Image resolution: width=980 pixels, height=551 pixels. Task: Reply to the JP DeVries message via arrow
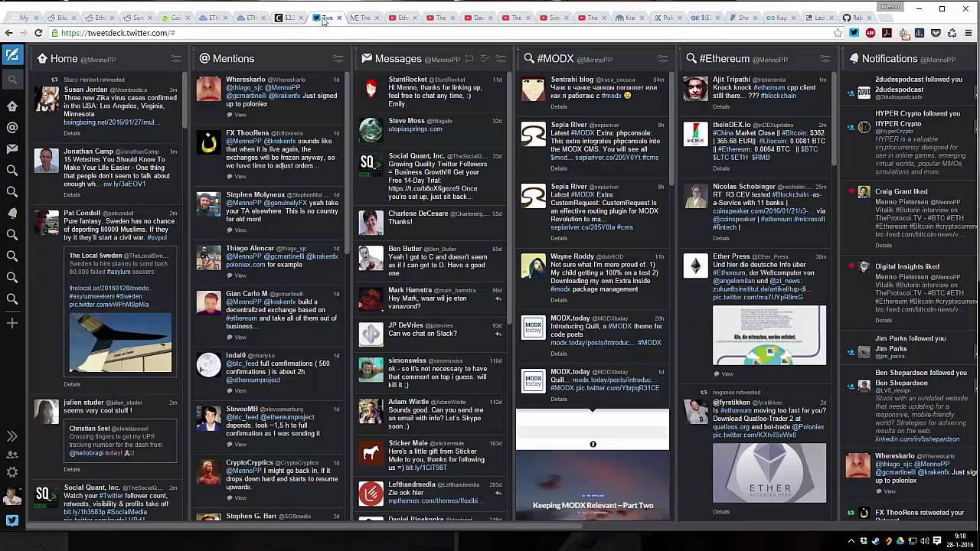pyautogui.click(x=498, y=334)
